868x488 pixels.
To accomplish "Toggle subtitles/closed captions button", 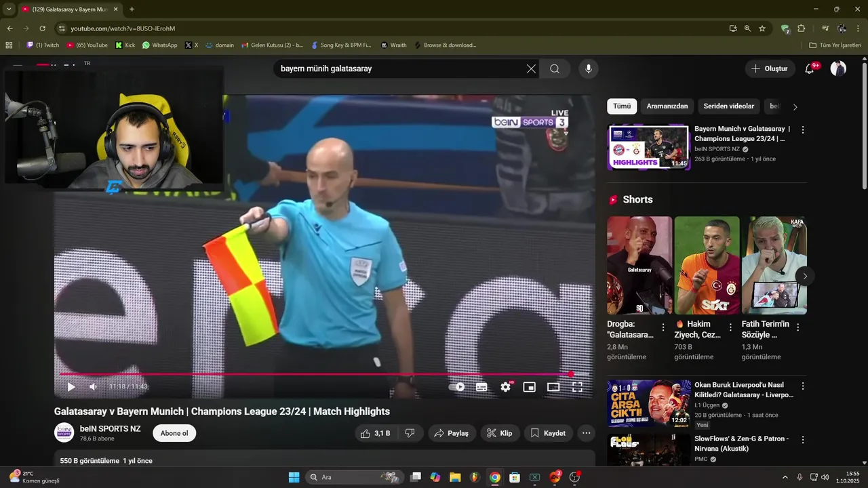I will click(481, 387).
